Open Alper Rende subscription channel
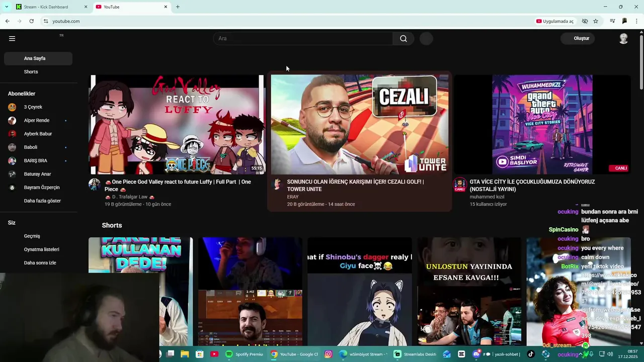The width and height of the screenshot is (644, 362). click(38, 121)
